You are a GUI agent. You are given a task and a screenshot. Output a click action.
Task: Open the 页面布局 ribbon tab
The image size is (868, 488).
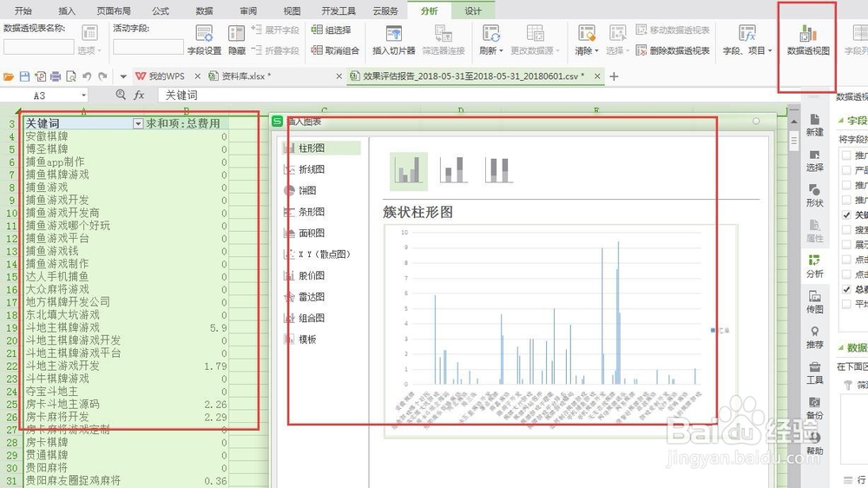point(114,10)
